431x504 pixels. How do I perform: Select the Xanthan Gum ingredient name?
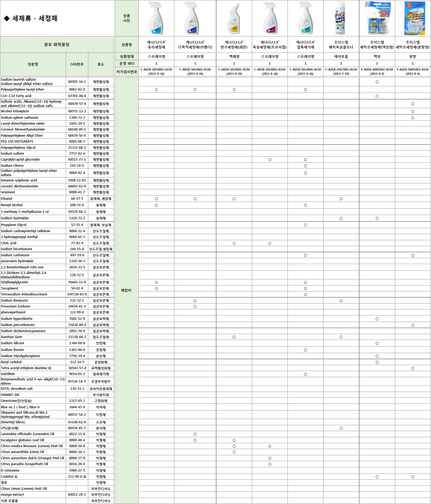click(12, 337)
